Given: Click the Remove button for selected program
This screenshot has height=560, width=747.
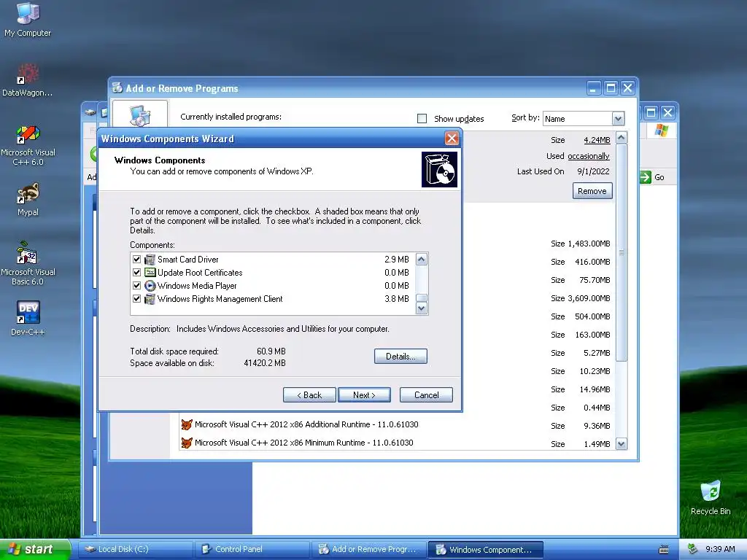Looking at the screenshot, I should click(592, 191).
